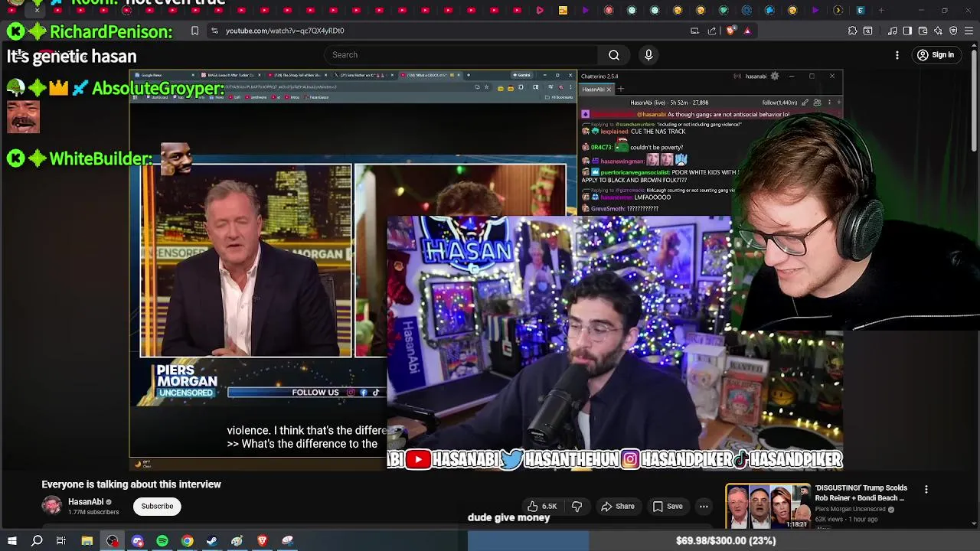Save video to playlist button

pyautogui.click(x=667, y=506)
